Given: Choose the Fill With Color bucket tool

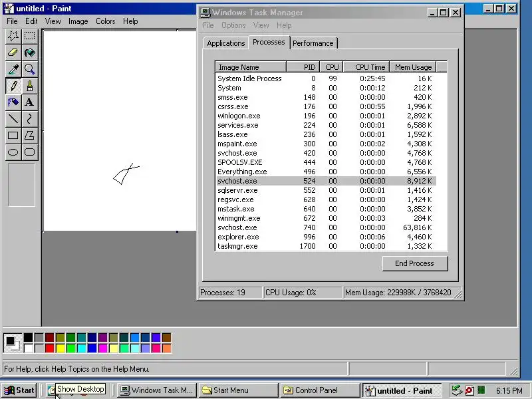Looking at the screenshot, I should click(x=29, y=53).
